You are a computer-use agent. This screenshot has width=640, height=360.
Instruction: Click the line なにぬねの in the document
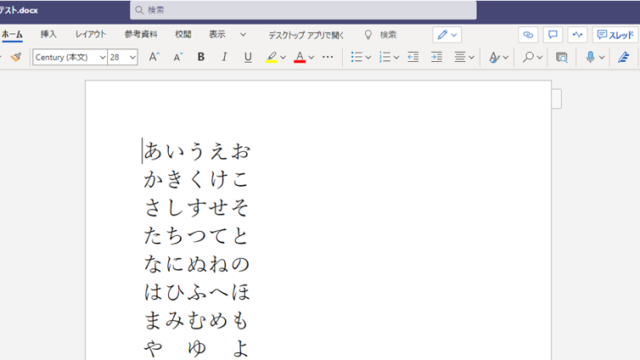point(197,264)
